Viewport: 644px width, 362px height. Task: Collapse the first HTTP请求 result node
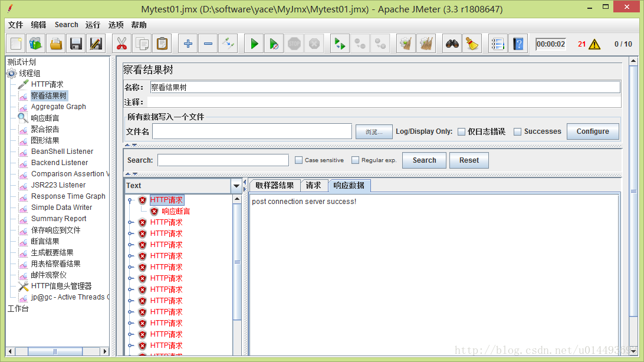[130, 200]
